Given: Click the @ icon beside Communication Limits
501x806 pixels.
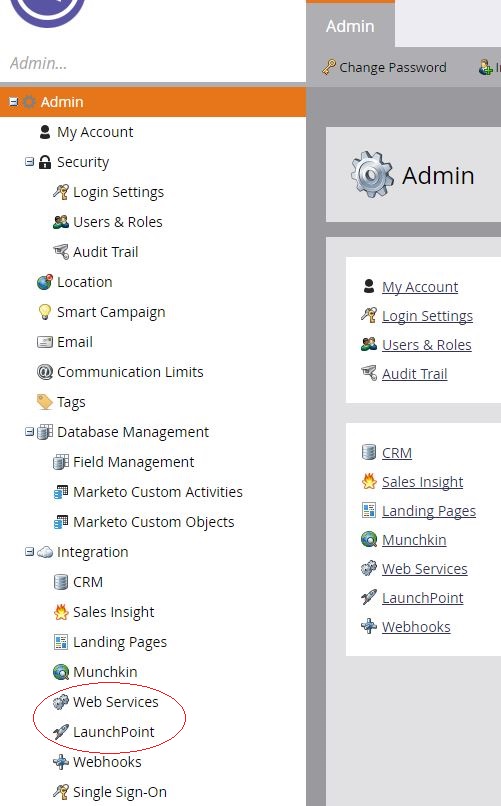Looking at the screenshot, I should tap(45, 372).
